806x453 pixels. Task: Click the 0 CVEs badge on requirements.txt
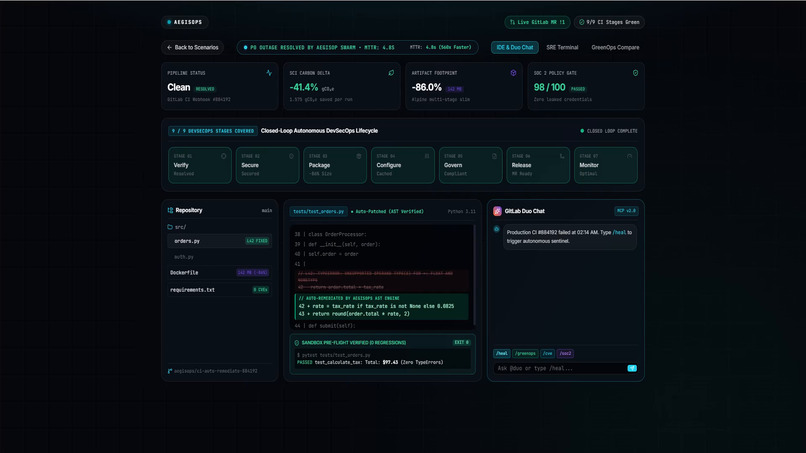tap(261, 289)
